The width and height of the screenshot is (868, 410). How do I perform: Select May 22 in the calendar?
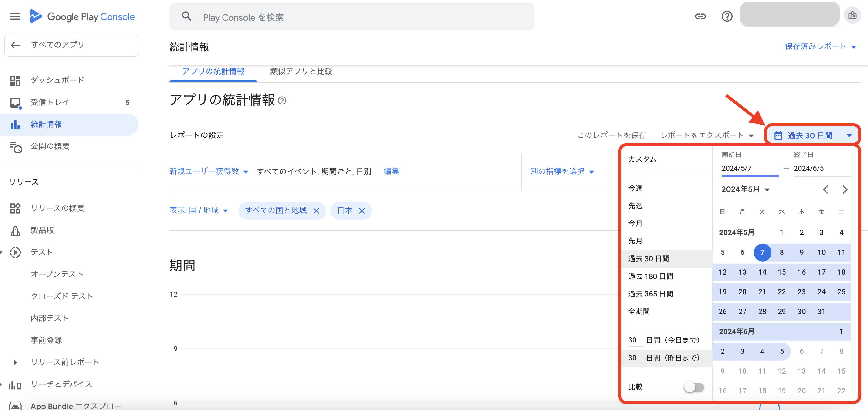pyautogui.click(x=782, y=292)
